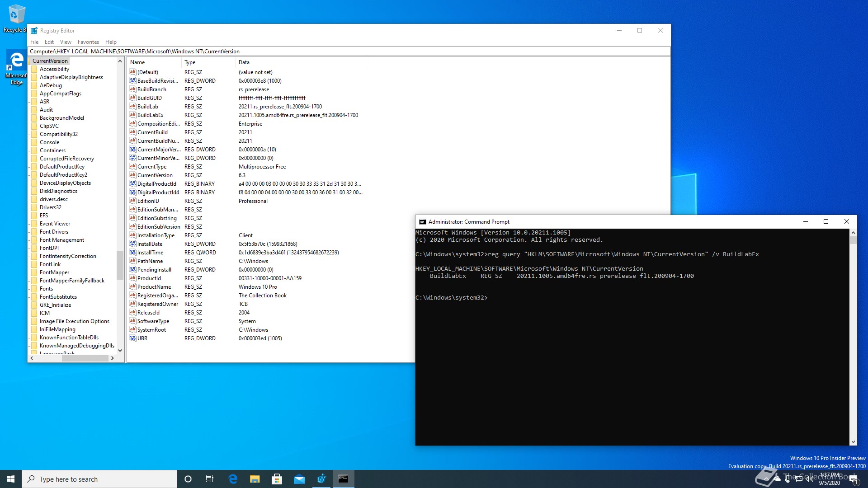Select the PendingInstall value row

(x=246, y=270)
